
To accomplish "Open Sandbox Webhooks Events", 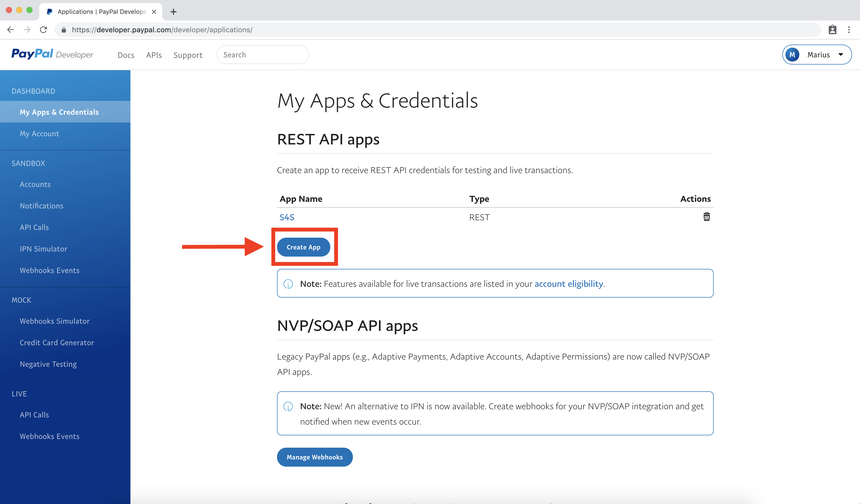I will [x=49, y=270].
